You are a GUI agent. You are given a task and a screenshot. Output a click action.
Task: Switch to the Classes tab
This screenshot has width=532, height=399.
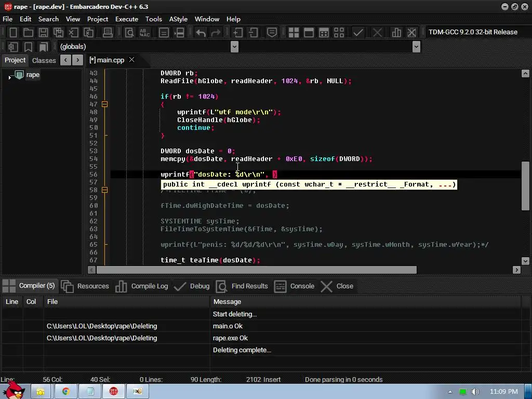click(x=44, y=60)
